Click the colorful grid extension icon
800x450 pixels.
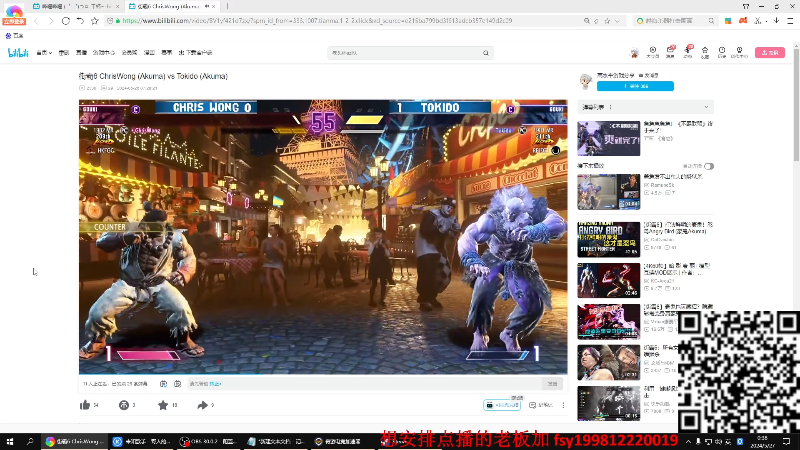(x=728, y=21)
